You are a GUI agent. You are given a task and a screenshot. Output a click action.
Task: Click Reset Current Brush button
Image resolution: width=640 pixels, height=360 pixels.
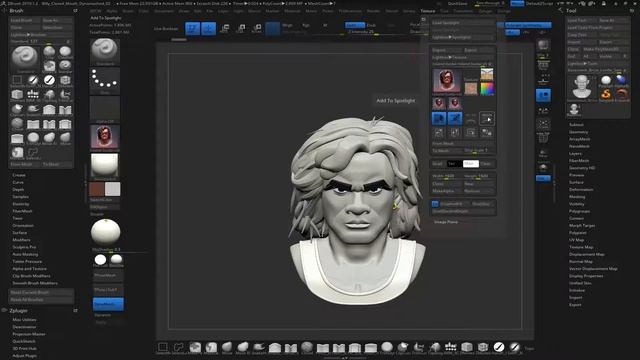(41, 293)
